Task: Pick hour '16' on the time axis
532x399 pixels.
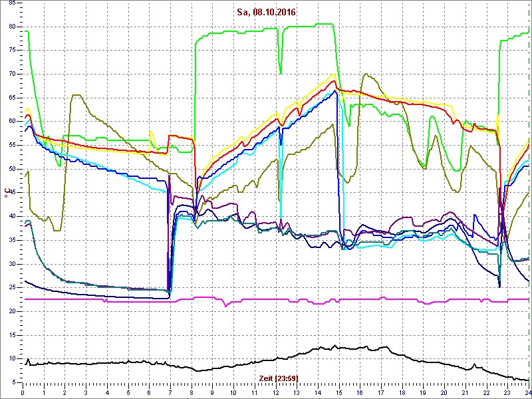Action: [x=360, y=392]
